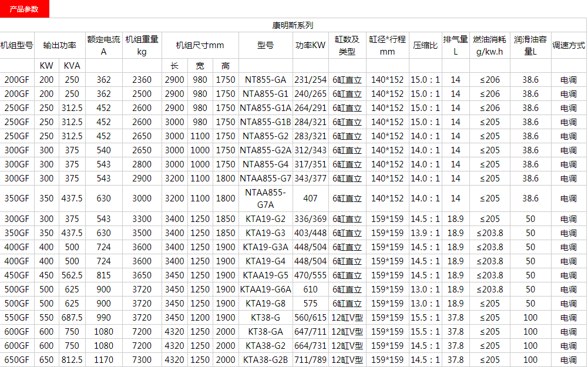Click the 长 dimension sub-header
588x367 pixels.
(x=174, y=66)
